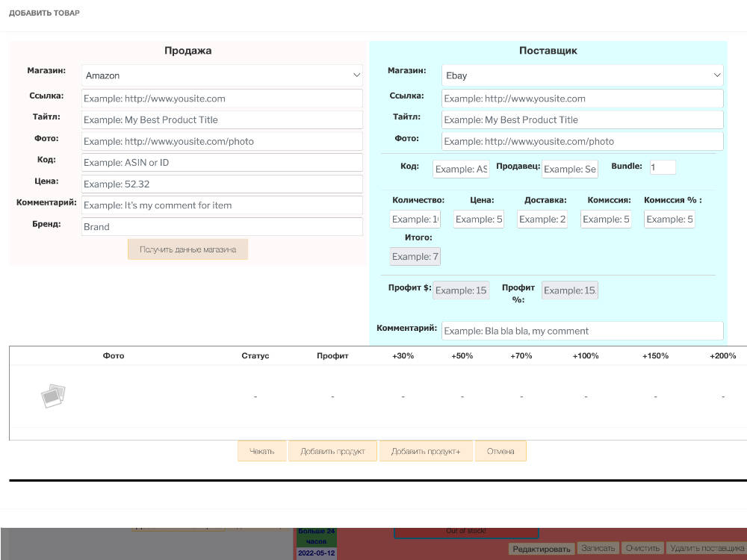Click the Продажа Фото URL field

point(222,141)
